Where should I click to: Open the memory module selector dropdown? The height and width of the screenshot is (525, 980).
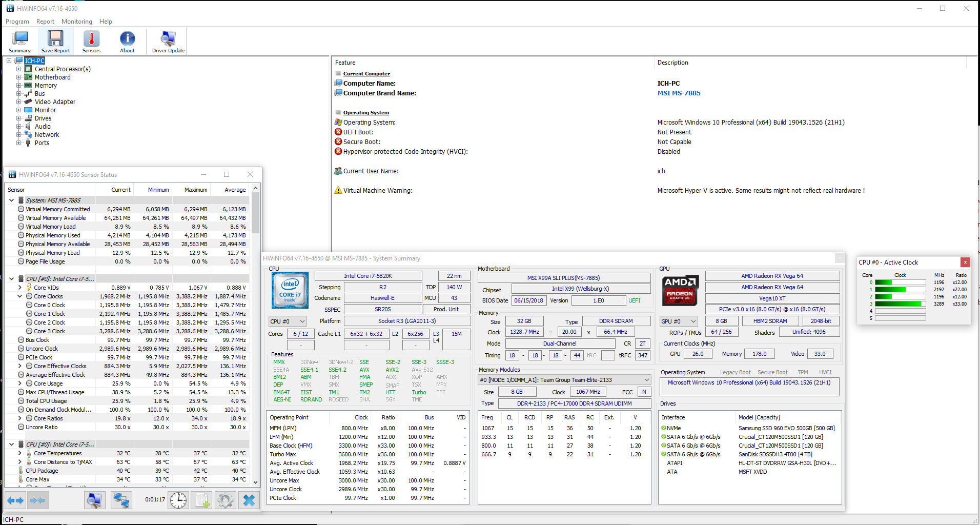tap(564, 380)
